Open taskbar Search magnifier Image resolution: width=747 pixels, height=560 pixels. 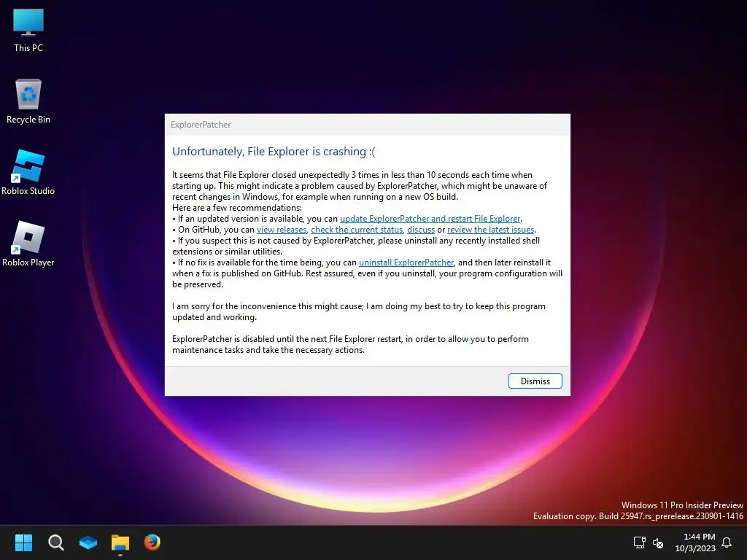[55, 542]
